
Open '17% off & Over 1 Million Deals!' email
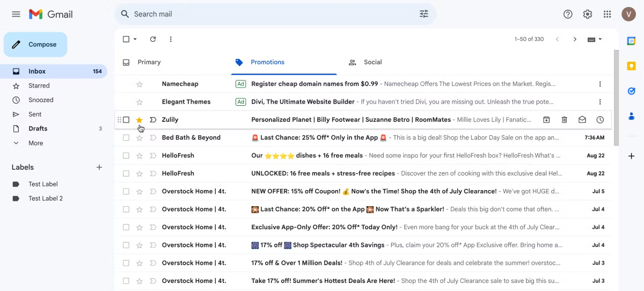tap(363, 263)
